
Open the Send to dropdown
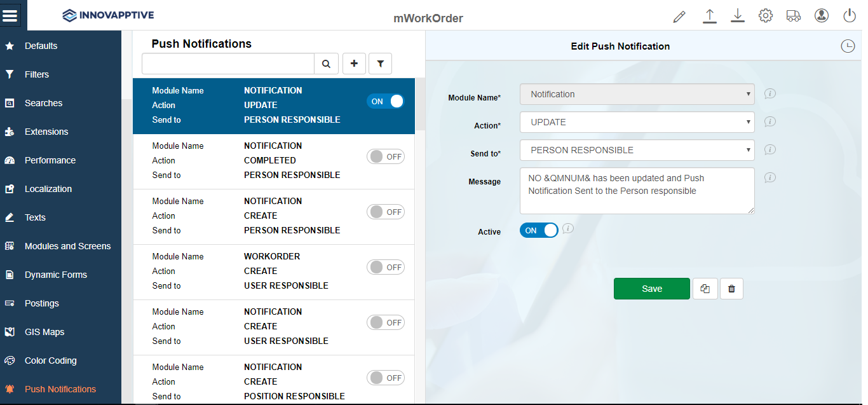point(637,150)
